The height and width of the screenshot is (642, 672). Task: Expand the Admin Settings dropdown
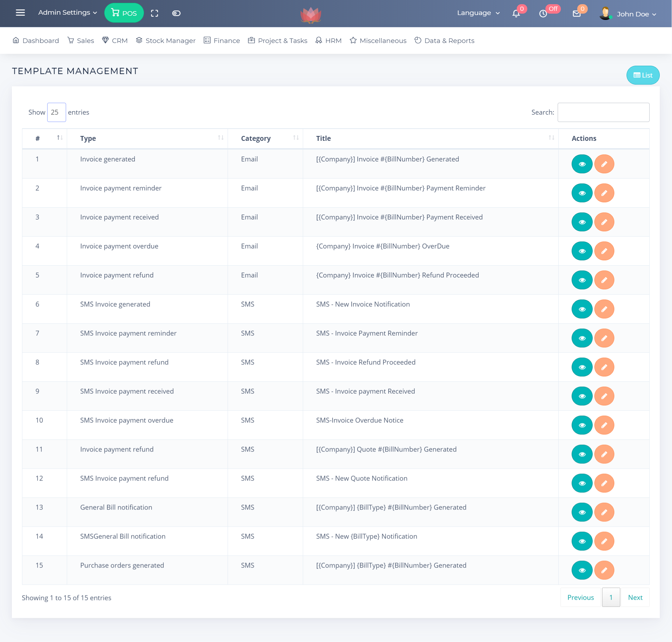click(x=67, y=13)
